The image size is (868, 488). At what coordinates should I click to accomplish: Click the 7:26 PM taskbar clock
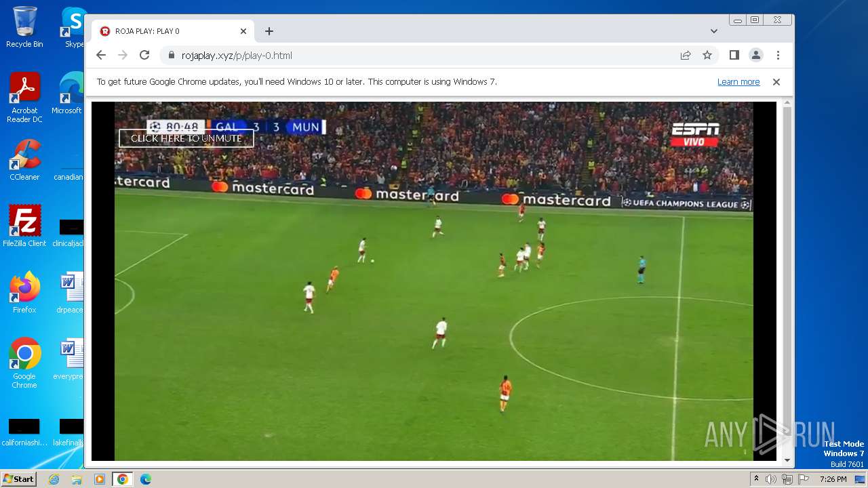click(833, 479)
